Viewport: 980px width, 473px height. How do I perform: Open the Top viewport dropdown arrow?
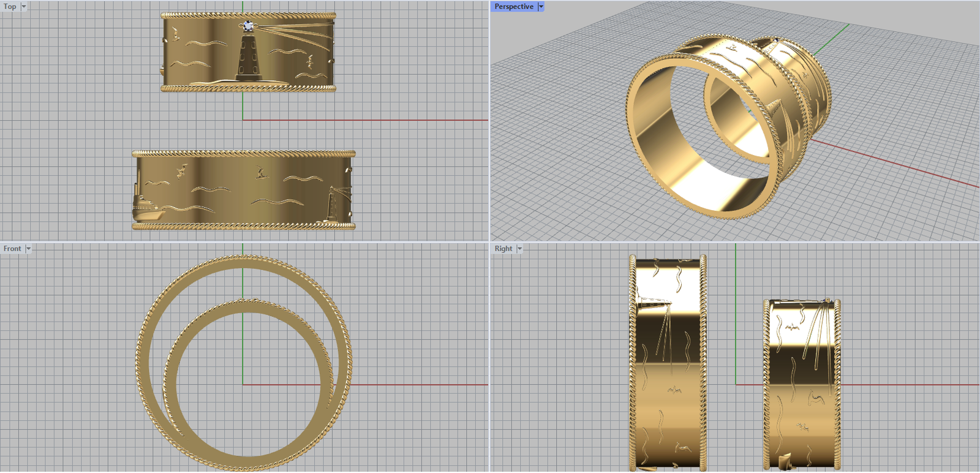pos(24,7)
